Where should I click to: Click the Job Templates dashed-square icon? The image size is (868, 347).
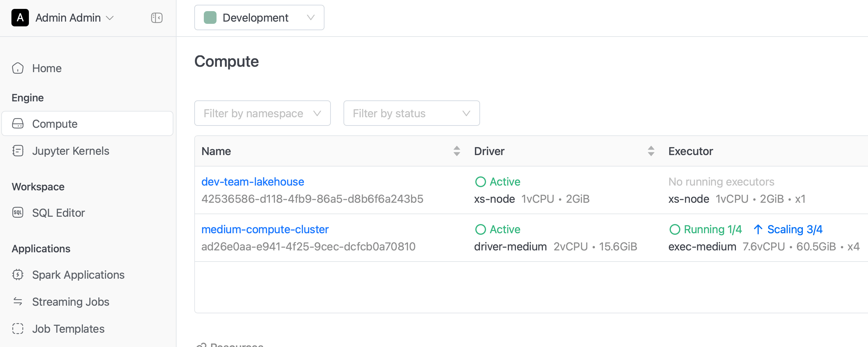[18, 329]
